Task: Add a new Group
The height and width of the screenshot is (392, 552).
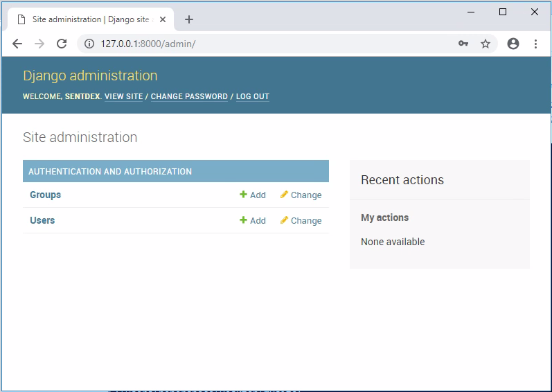Action: click(253, 195)
